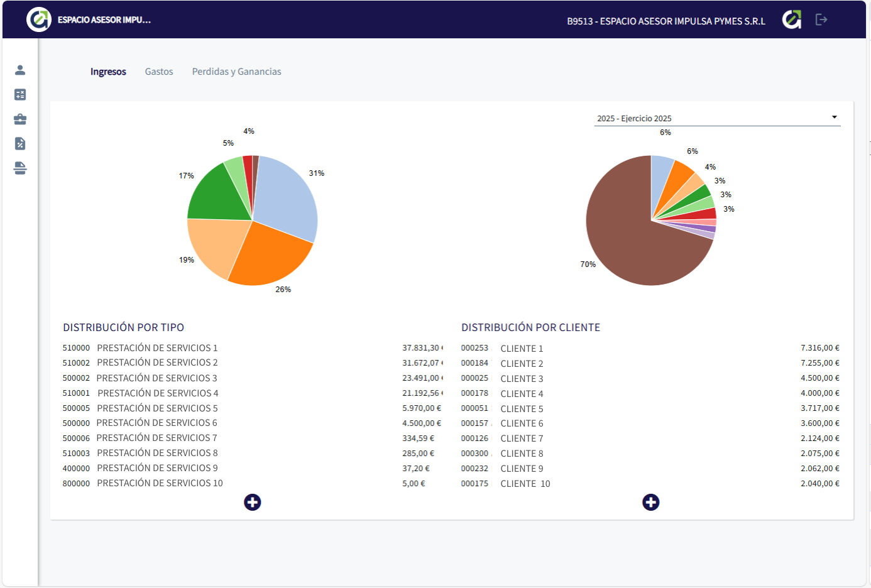Click the calculator icon in sidebar

pyautogui.click(x=20, y=94)
